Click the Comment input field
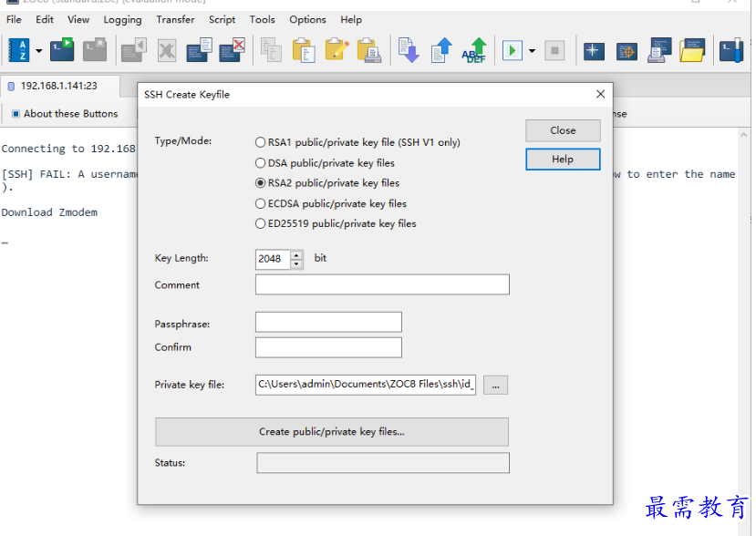Viewport: 756px width, 536px height. pyautogui.click(x=382, y=285)
